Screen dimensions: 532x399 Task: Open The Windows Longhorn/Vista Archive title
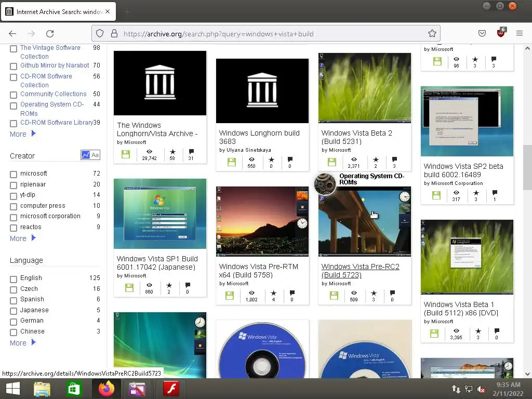tap(157, 129)
